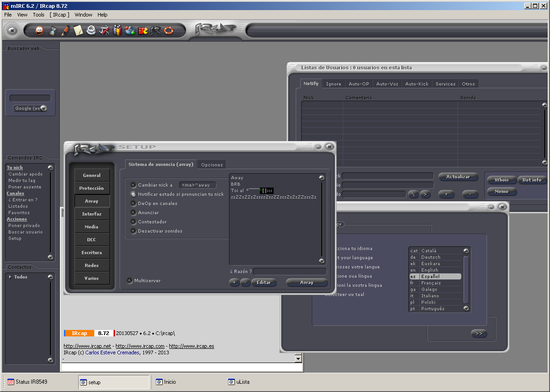The width and height of the screenshot is (550, 392).
Task: Click the Actualizar button in user lists
Action: pos(458,177)
